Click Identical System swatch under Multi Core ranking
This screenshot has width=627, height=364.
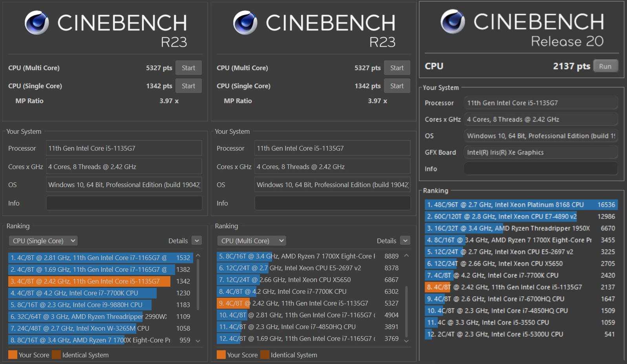coord(265,355)
